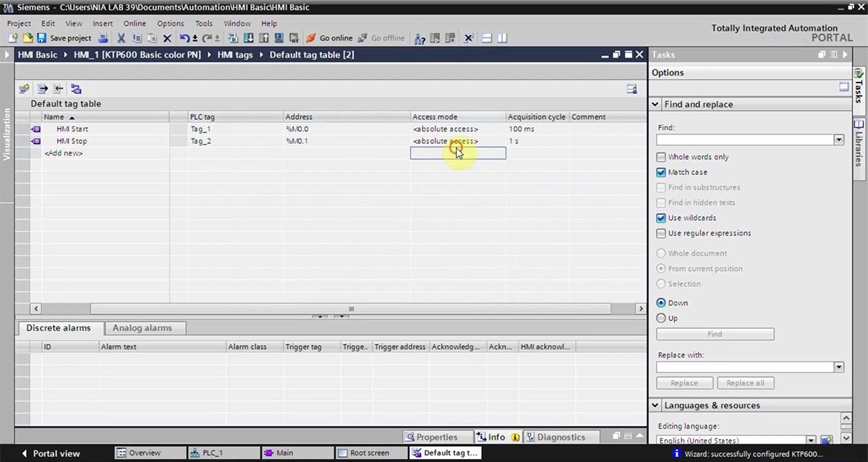Open the Info inspector tab

point(498,437)
